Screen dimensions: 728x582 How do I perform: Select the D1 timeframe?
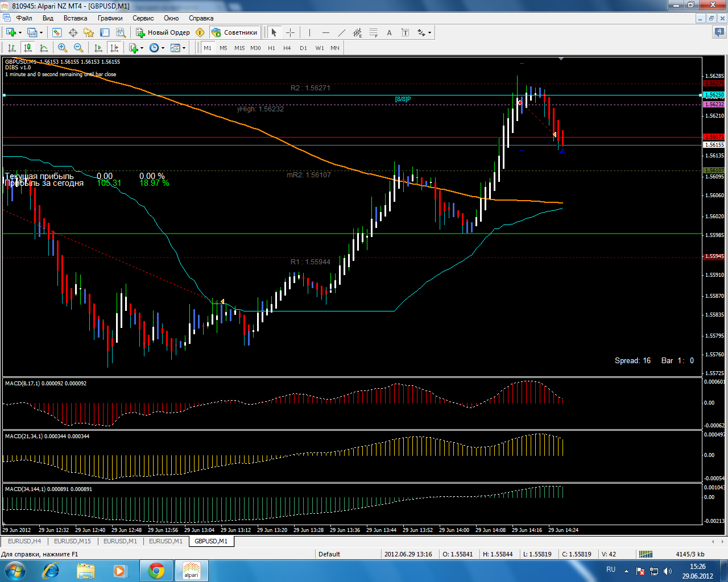pyautogui.click(x=303, y=48)
